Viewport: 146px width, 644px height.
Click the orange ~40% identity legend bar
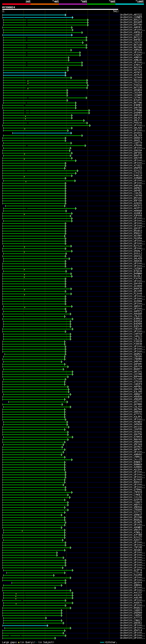[x=45, y=4]
